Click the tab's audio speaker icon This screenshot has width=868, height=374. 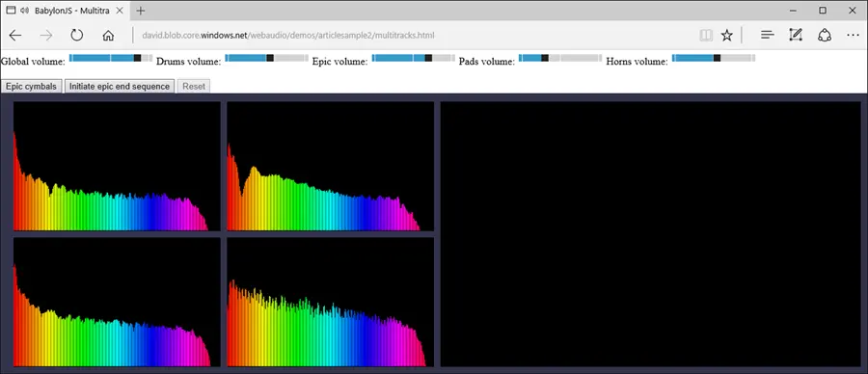[x=25, y=11]
